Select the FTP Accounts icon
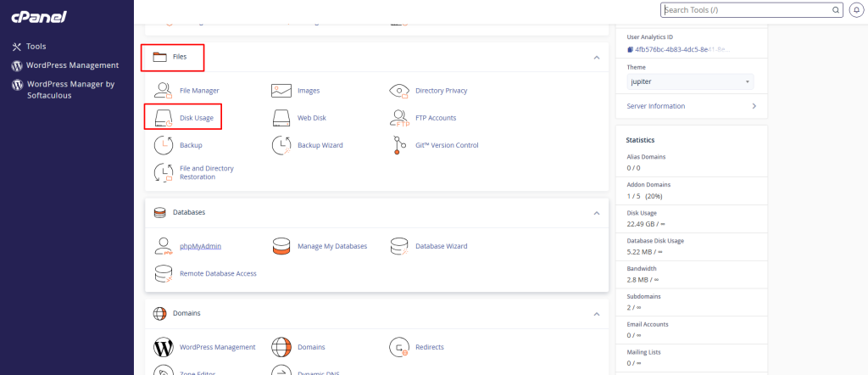This screenshot has height=375, width=868. click(x=399, y=118)
